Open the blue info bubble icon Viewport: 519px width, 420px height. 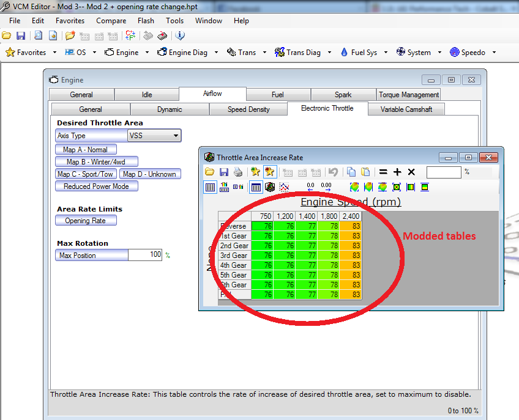tap(180, 35)
